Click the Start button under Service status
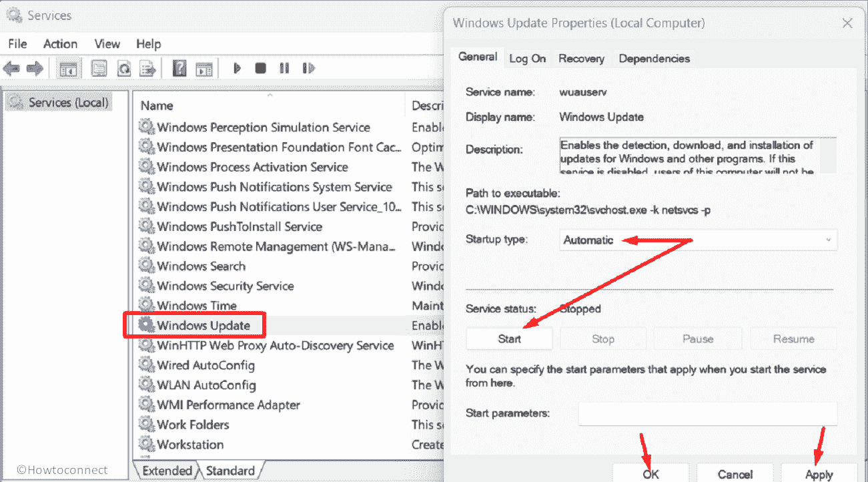This screenshot has width=868, height=482. click(509, 338)
